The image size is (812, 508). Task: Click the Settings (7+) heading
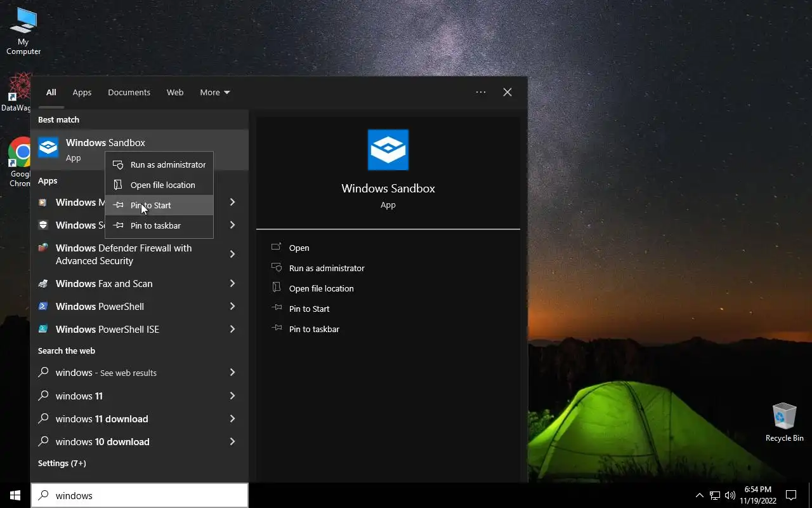coord(62,463)
